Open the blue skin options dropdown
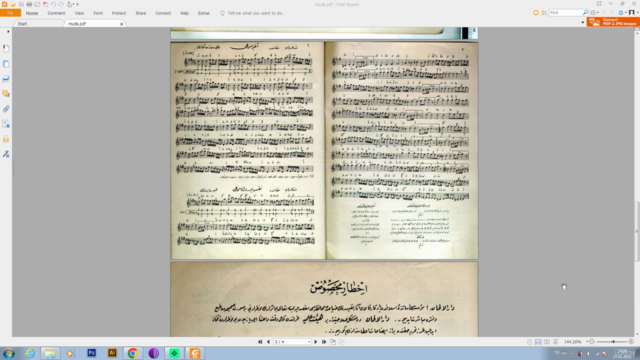Viewport: 640px width, 360px height. point(622,13)
